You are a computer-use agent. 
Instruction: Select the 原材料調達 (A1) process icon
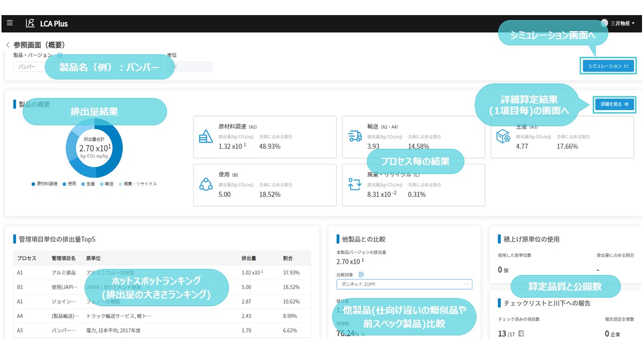(x=206, y=136)
